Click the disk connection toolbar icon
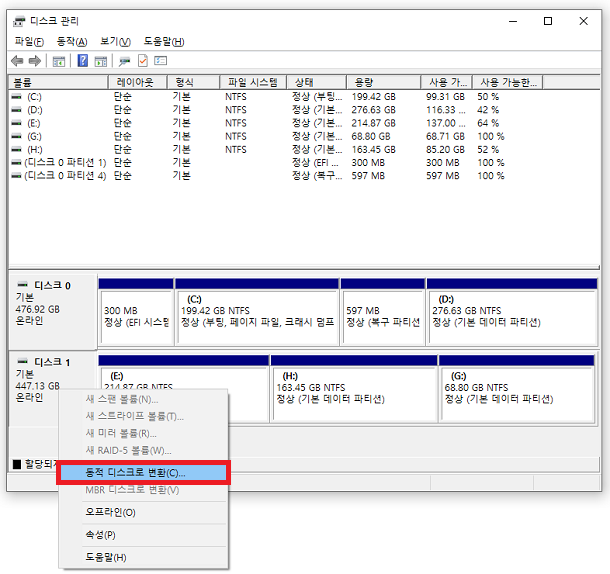 [125, 60]
